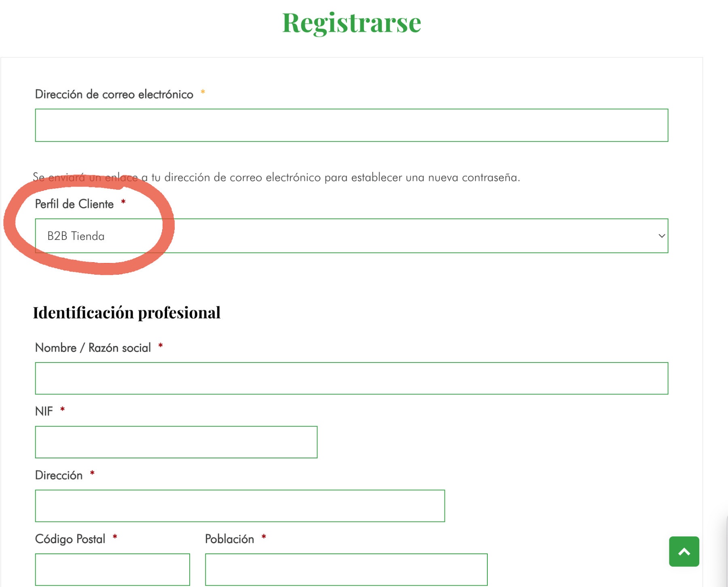Click inside the Dirección address field

(x=240, y=506)
